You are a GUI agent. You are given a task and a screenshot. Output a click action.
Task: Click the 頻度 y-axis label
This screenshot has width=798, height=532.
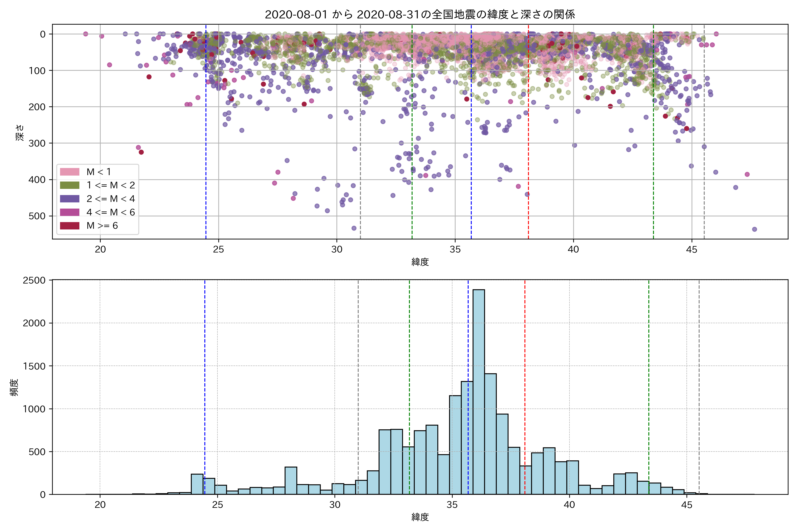point(14,387)
